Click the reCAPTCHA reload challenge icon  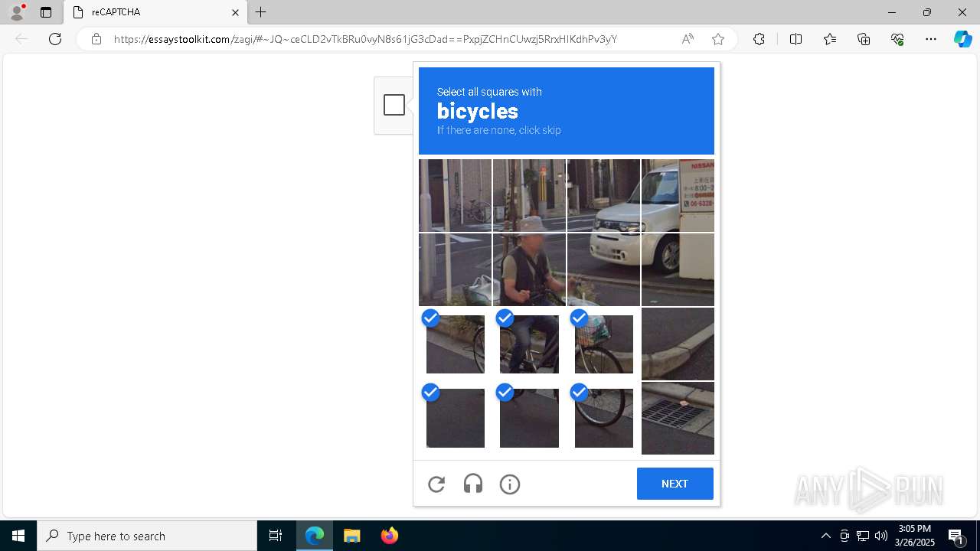pyautogui.click(x=436, y=484)
